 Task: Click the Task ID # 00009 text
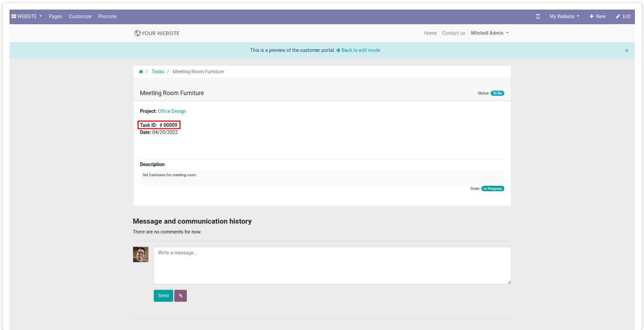159,125
